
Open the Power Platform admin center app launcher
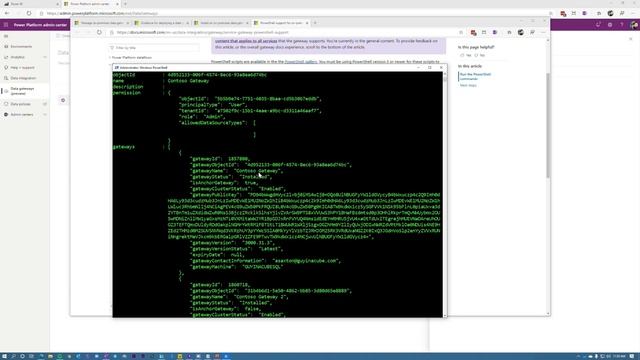tap(6, 25)
